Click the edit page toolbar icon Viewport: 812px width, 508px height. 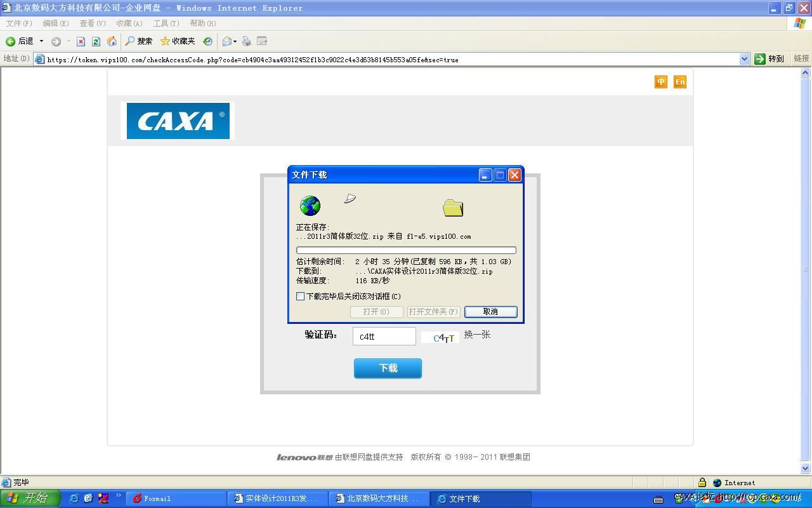(261, 41)
